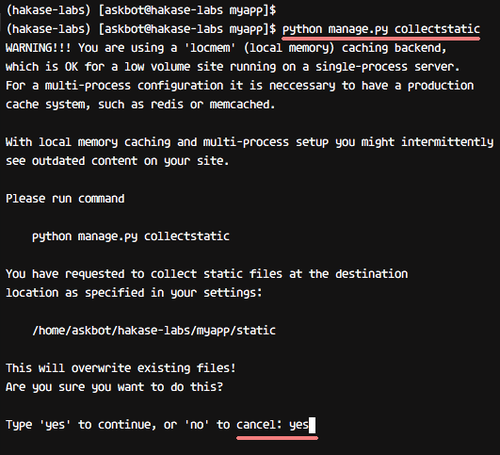Click the line 'location as specified in your settings:'

click(134, 293)
